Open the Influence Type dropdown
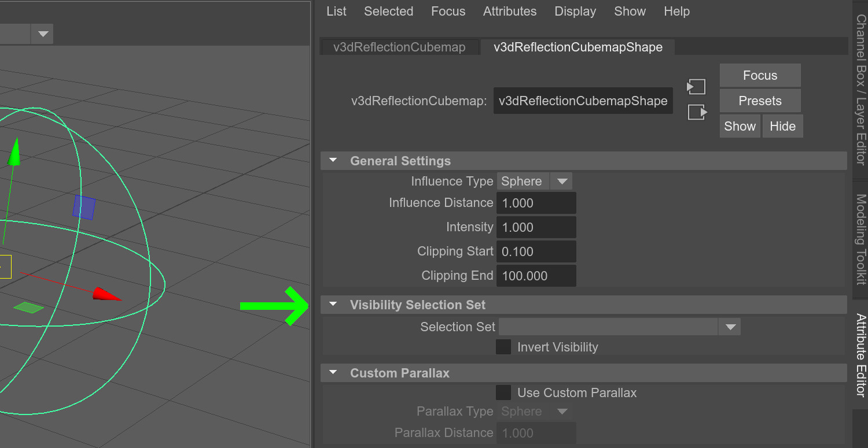The image size is (868, 448). tap(535, 181)
